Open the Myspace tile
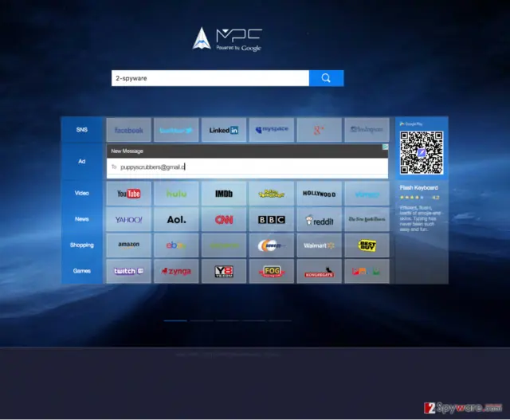Image resolution: width=510 pixels, height=420 pixels. point(272,130)
